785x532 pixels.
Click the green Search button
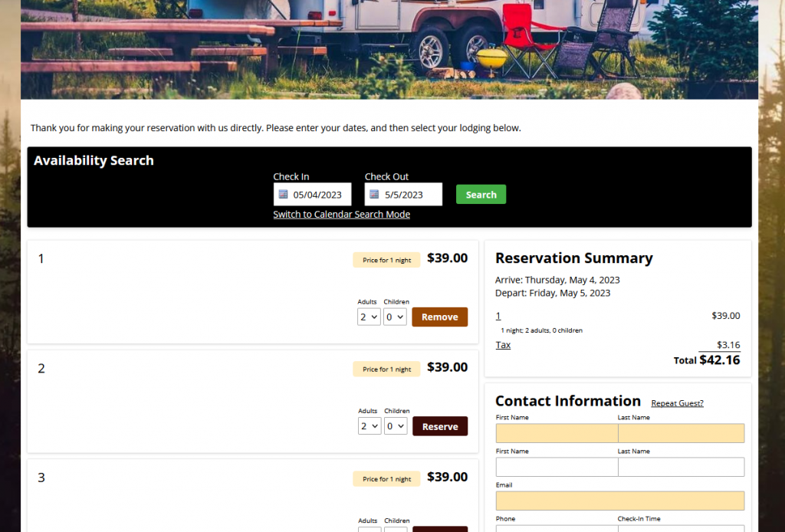(x=481, y=194)
